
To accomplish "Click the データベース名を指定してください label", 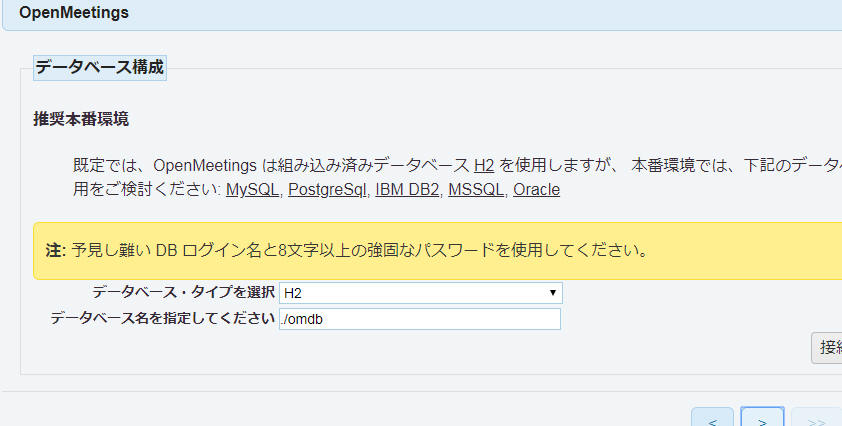I will pyautogui.click(x=162, y=319).
